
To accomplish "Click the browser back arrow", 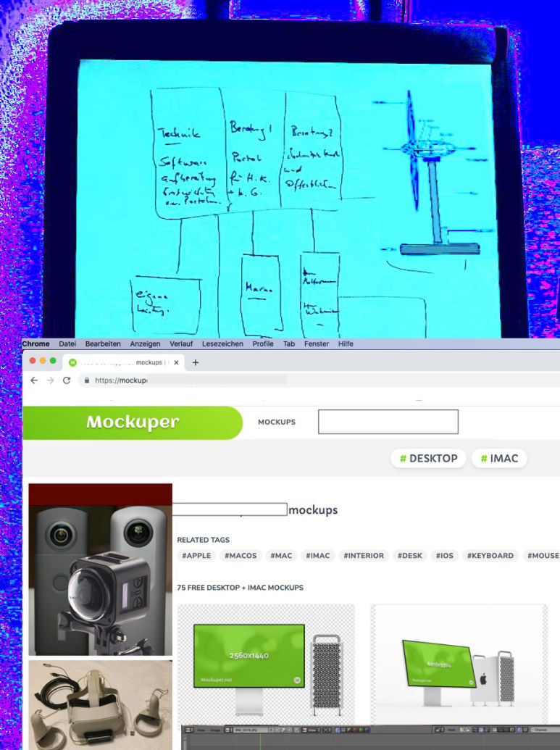I will 34,380.
